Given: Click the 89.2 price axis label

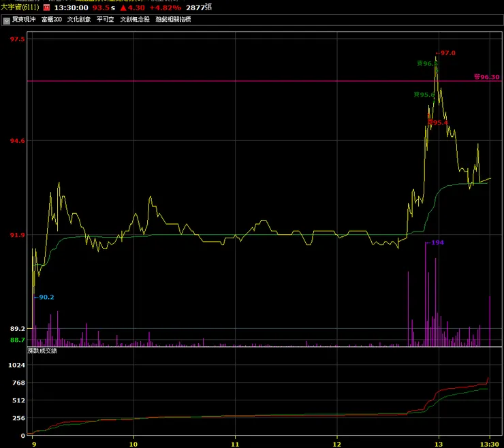Looking at the screenshot, I should coord(17,329).
